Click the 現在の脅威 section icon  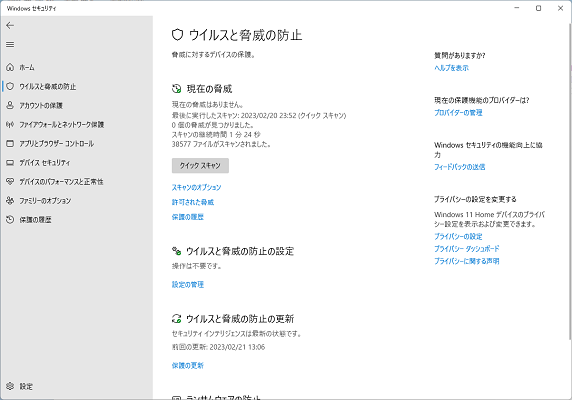pyautogui.click(x=177, y=89)
